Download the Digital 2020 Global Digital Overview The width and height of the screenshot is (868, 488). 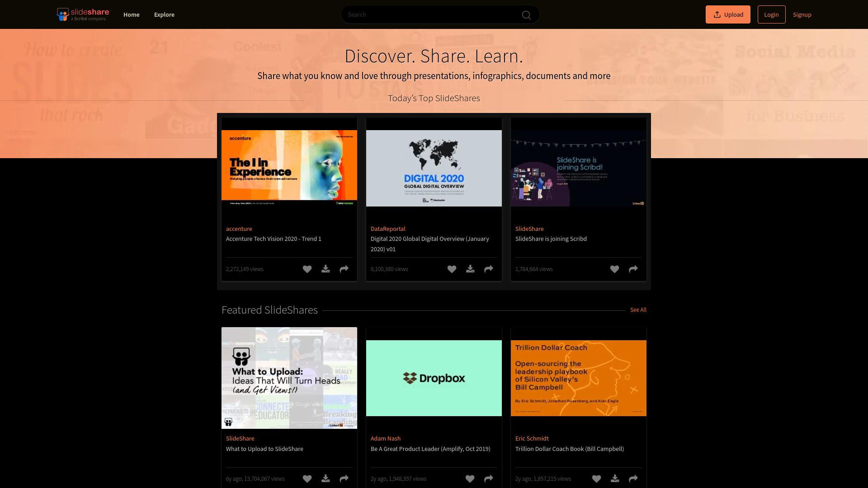470,269
